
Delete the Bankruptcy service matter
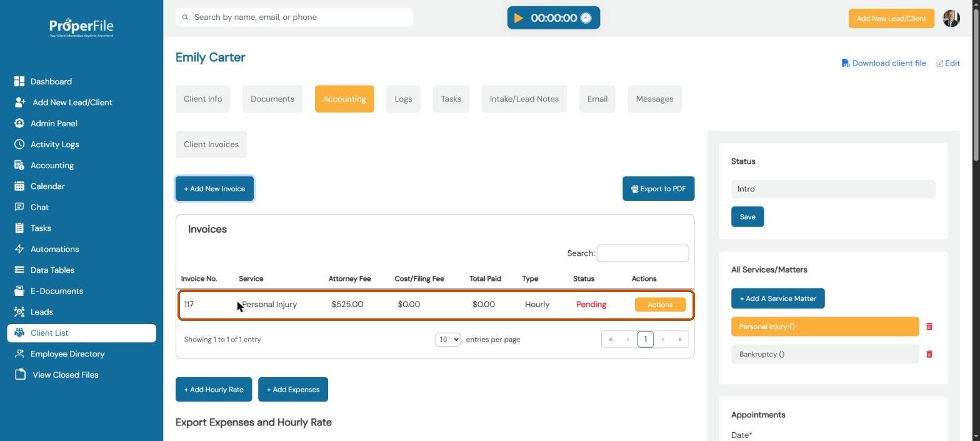tap(929, 354)
